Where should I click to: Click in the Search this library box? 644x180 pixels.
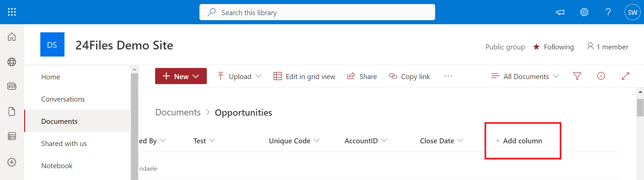coord(317,12)
